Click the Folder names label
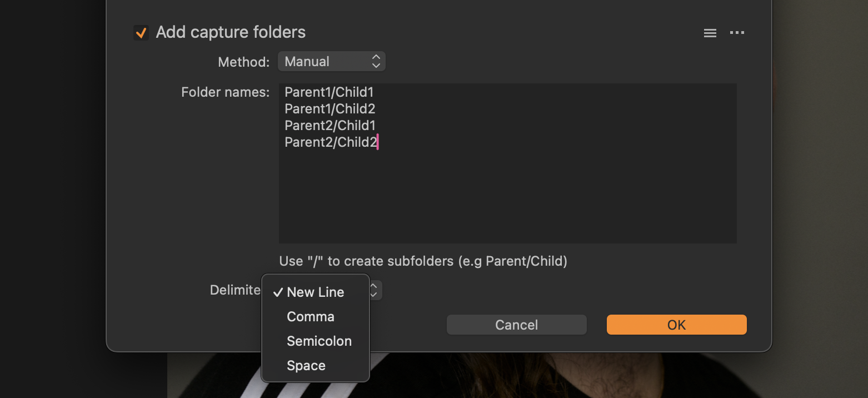868x398 pixels. coord(225,92)
